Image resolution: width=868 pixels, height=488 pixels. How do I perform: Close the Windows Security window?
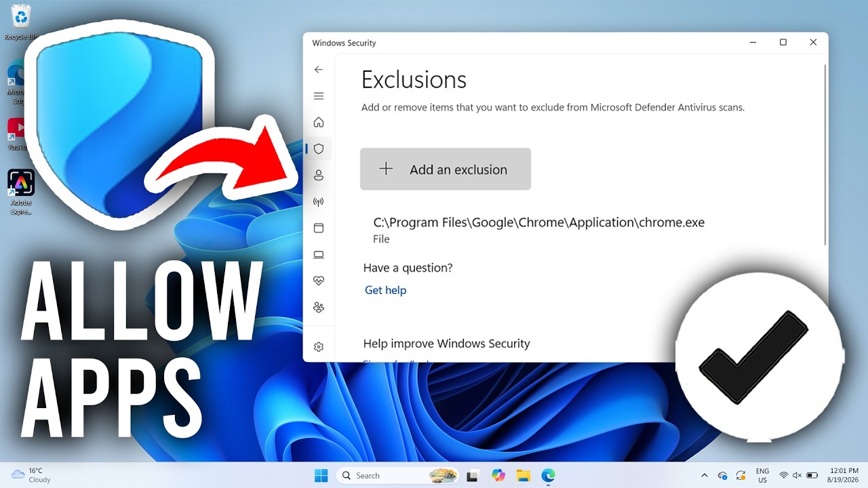pos(813,43)
